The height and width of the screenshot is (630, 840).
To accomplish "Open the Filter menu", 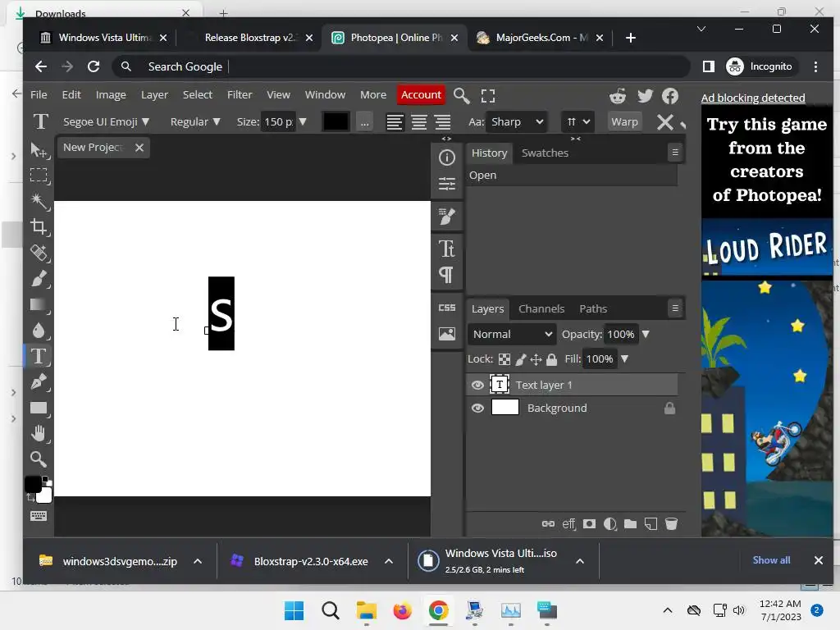I will [x=240, y=95].
